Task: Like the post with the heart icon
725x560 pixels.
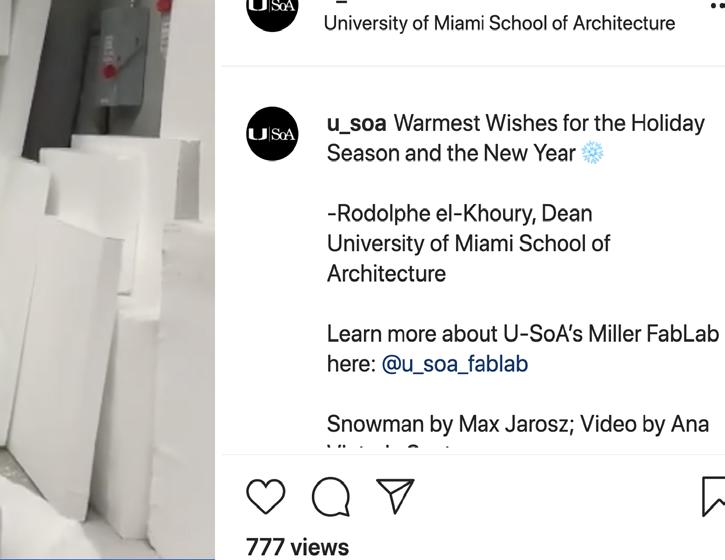Action: (x=266, y=496)
